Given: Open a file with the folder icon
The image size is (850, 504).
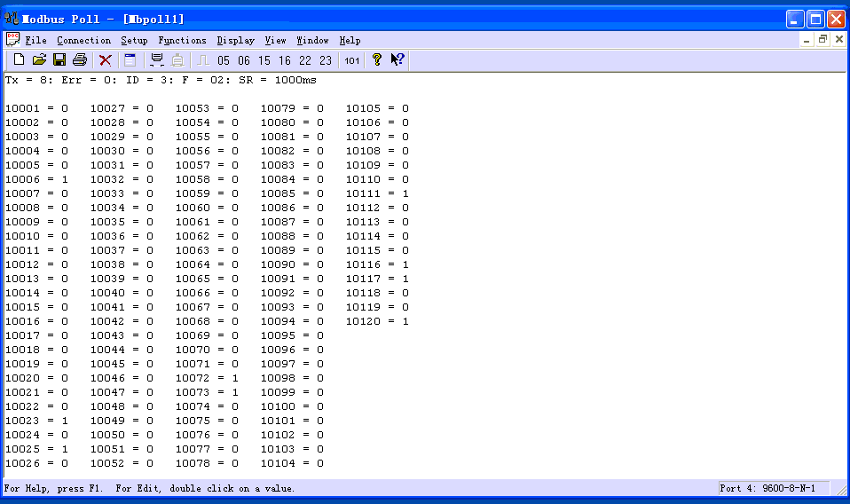Looking at the screenshot, I should pos(39,60).
